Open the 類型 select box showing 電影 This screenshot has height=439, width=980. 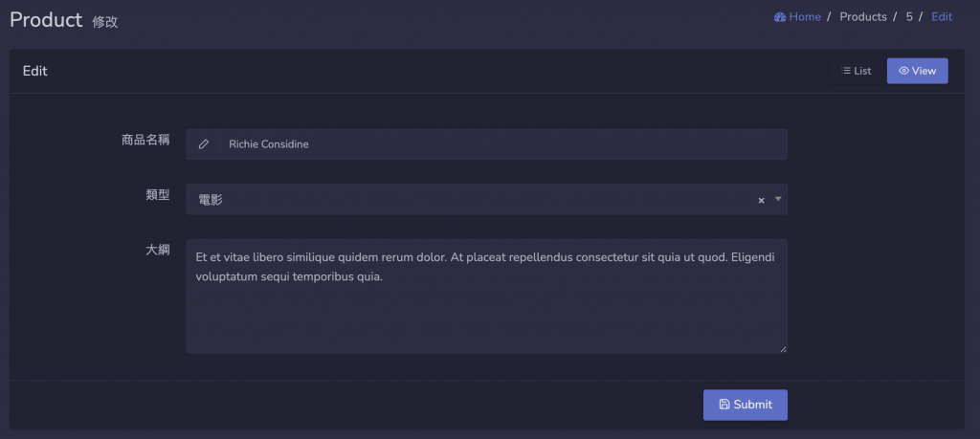pos(469,200)
